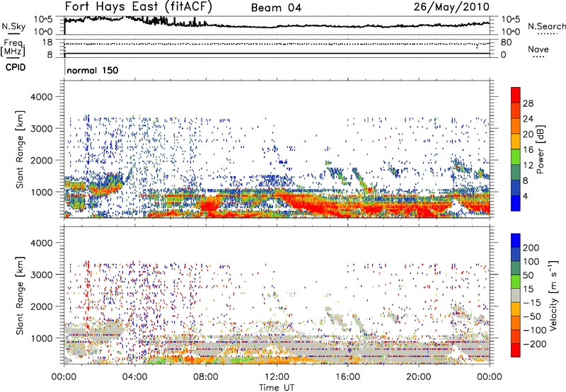566x392 pixels.
Task: Click the '10^5' tick beside N.Sky
Action: pos(43,19)
